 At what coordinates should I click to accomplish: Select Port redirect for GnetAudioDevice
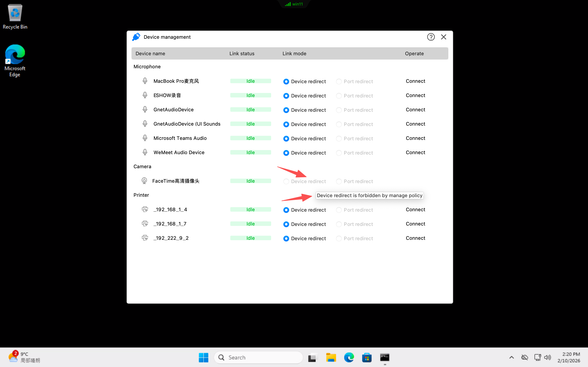coord(339,110)
